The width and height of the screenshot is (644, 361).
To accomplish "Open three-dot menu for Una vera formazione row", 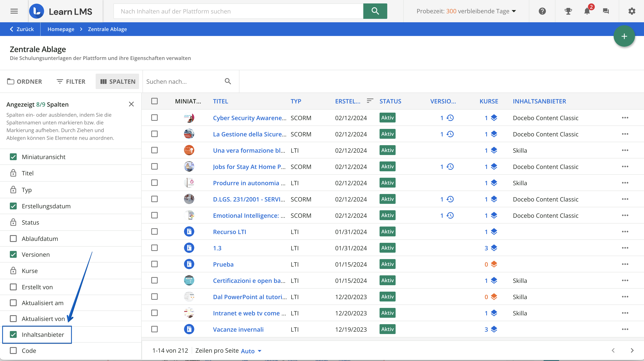I will (625, 150).
